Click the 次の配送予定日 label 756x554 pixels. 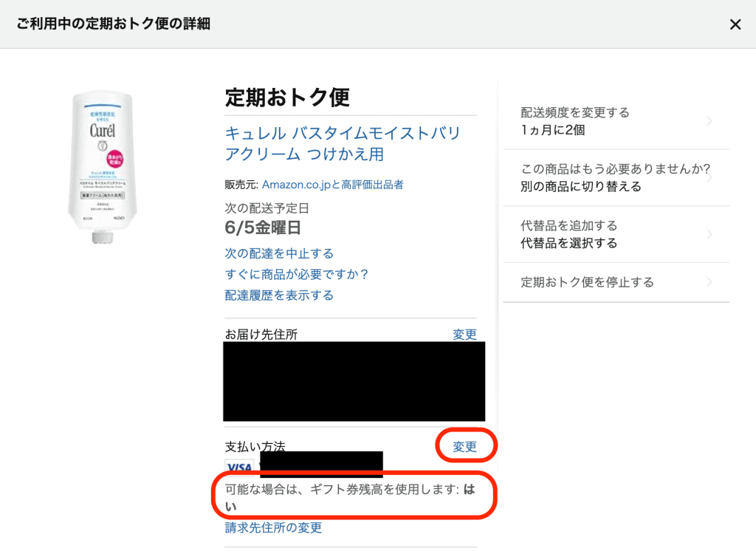267,208
